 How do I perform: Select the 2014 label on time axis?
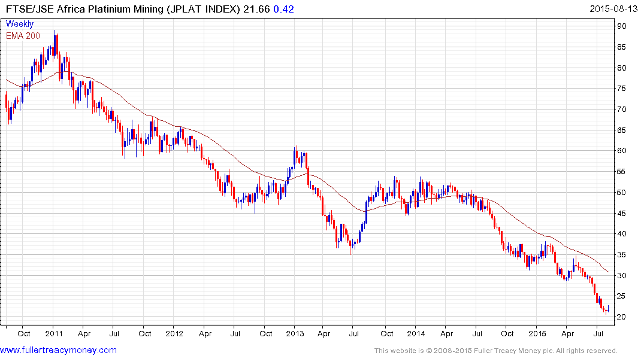pyautogui.click(x=416, y=333)
